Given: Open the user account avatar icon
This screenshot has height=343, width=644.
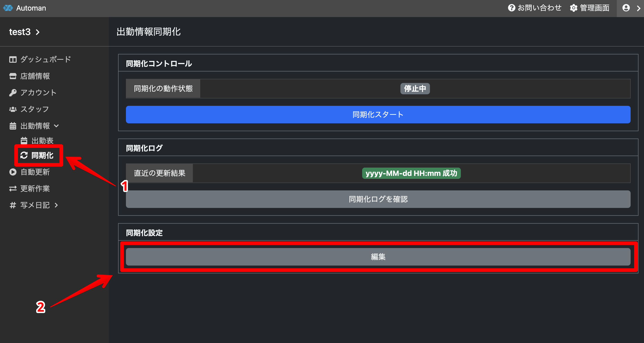Looking at the screenshot, I should pyautogui.click(x=626, y=8).
